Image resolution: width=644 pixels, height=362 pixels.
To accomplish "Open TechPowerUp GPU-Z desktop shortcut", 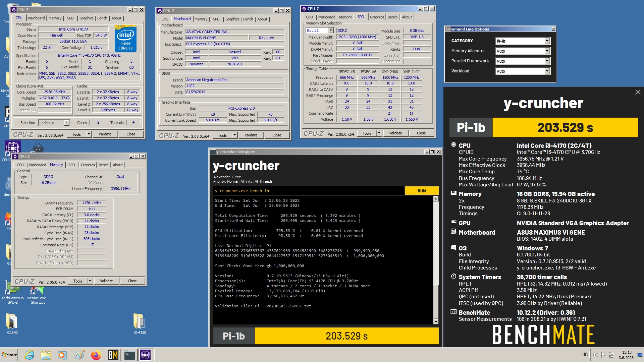I will click(x=12, y=292).
